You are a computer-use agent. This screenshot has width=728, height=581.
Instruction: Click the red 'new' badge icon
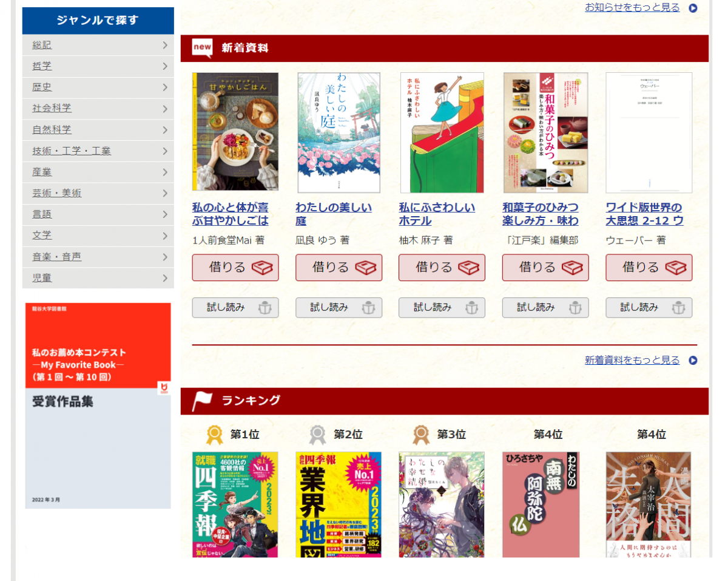click(x=202, y=48)
